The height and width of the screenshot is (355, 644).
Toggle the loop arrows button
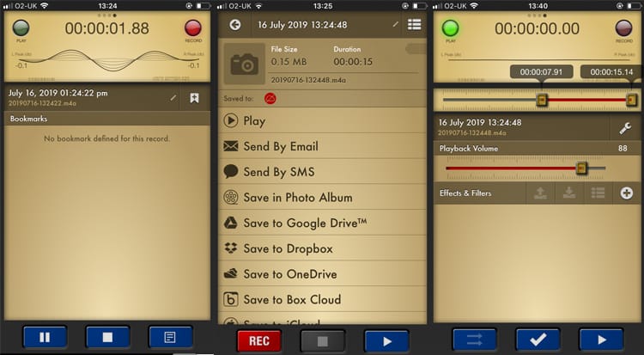[x=474, y=339]
